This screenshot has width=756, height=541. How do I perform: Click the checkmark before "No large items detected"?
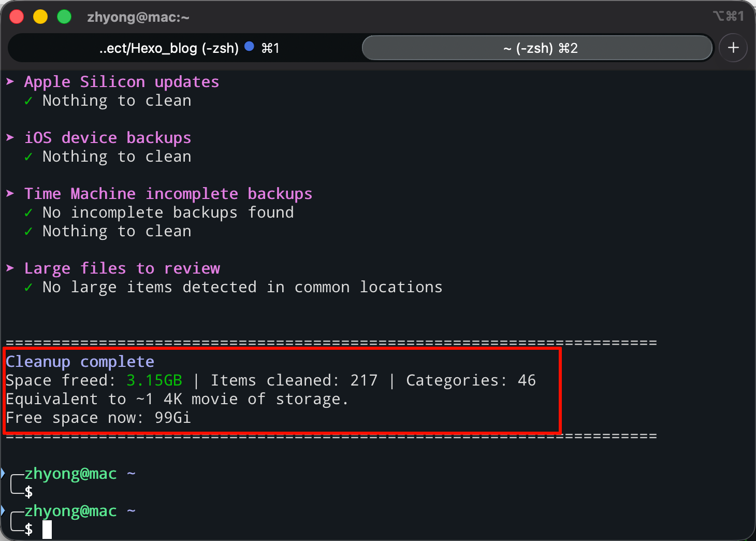(28, 287)
